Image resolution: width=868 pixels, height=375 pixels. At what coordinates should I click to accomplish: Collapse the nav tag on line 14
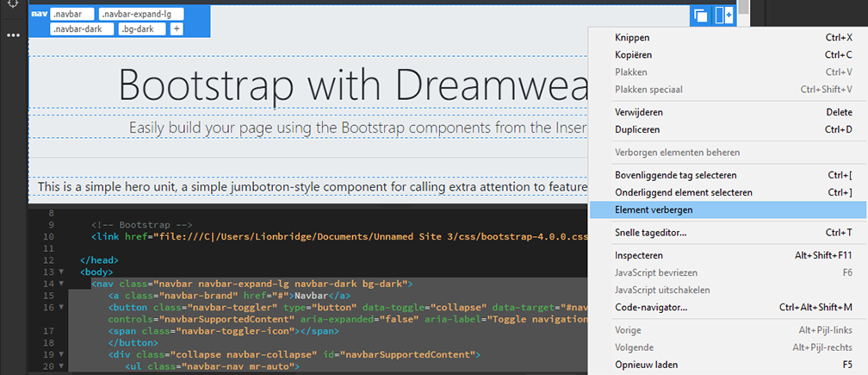tap(59, 284)
